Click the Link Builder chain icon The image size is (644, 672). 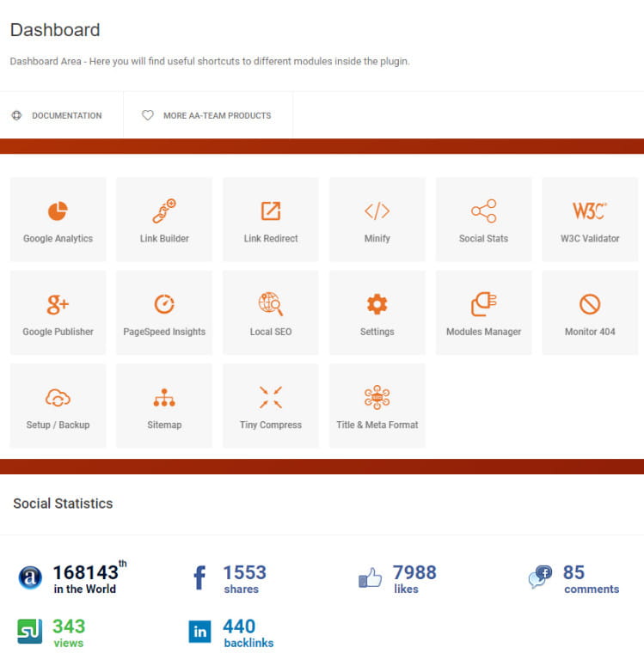[164, 211]
